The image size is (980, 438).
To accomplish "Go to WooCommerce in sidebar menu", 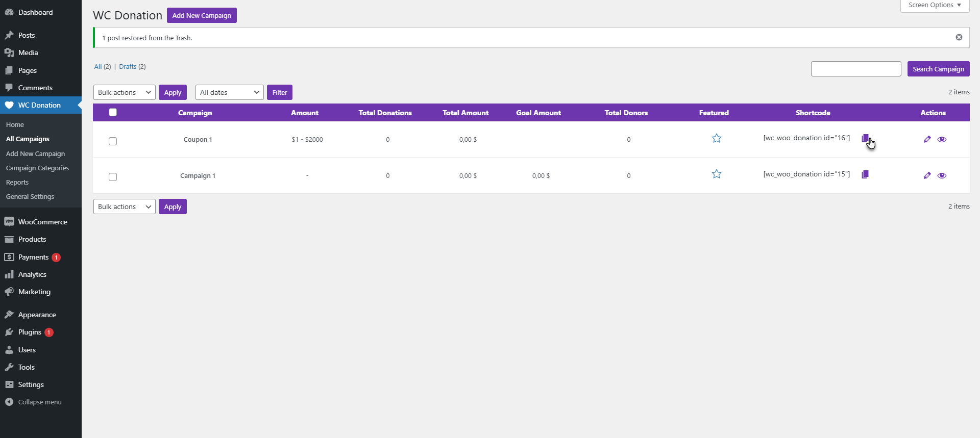I will point(42,222).
